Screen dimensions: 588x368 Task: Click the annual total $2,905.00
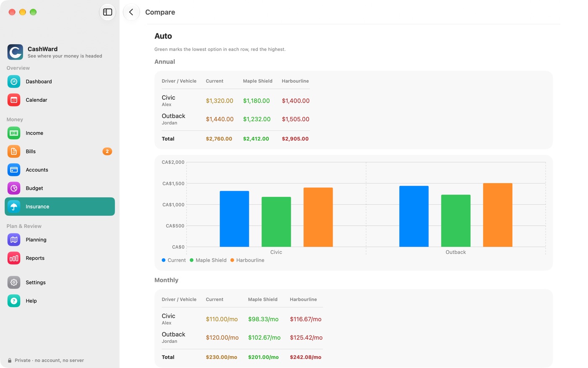click(295, 139)
